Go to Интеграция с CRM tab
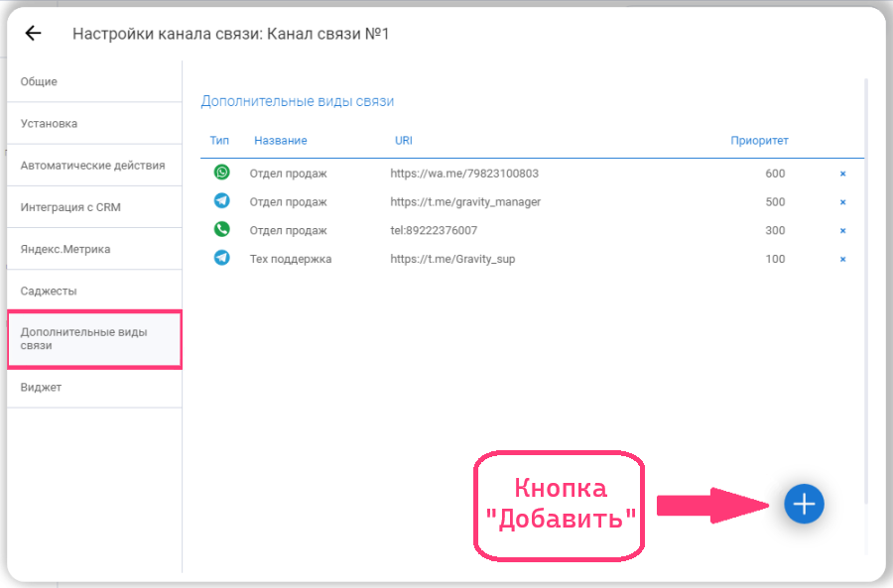The image size is (893, 588). (x=70, y=207)
